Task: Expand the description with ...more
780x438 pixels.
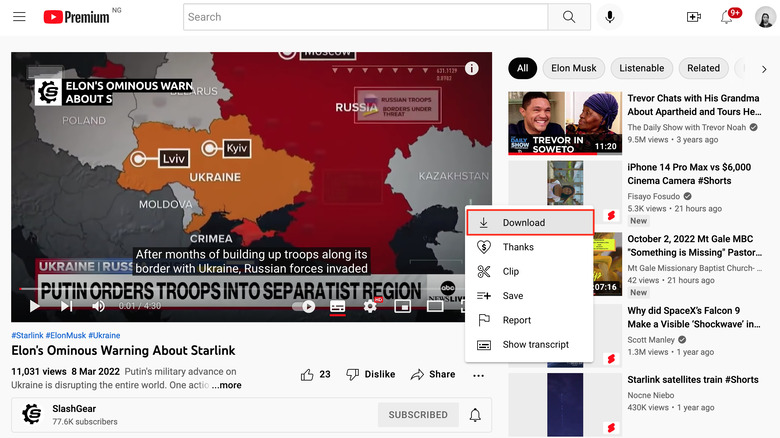Action: coord(226,385)
